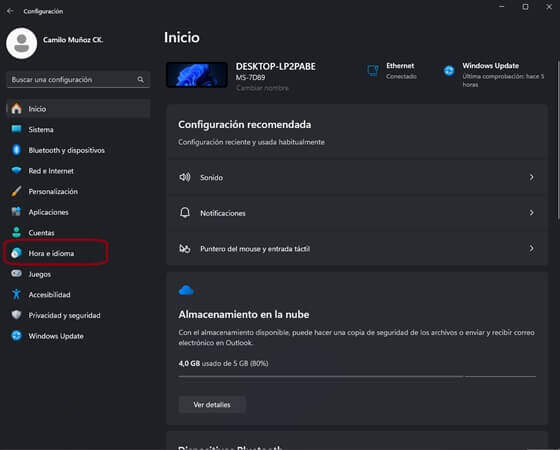Screen dimensions: 560x450
Task: Click the Windows Update header icon
Action: click(x=449, y=71)
